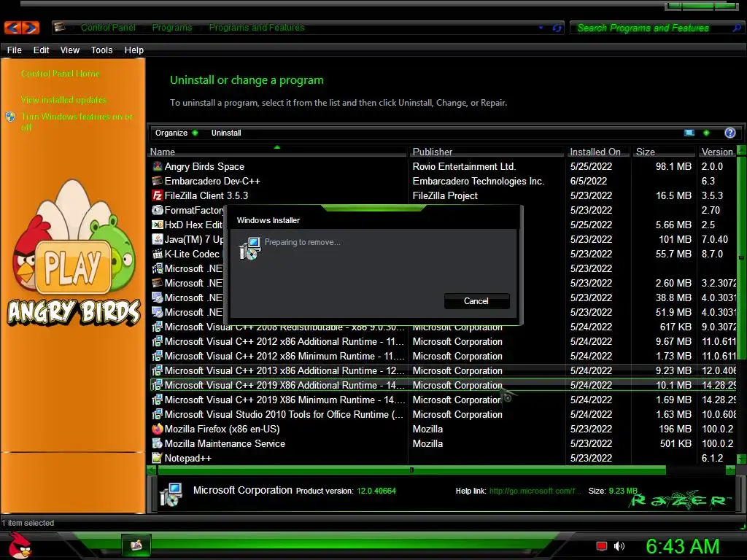The width and height of the screenshot is (747, 560).
Task: Click Cancel in Windows Installer dialog
Action: [476, 301]
